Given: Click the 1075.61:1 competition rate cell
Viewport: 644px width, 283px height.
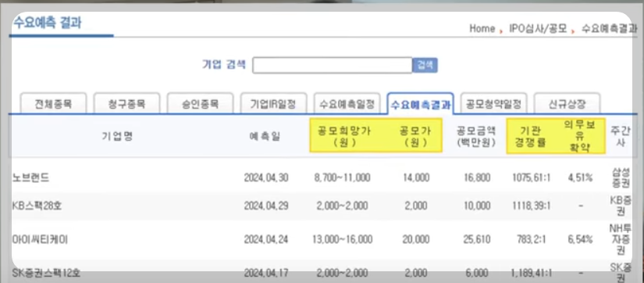Looking at the screenshot, I should pos(531,177).
